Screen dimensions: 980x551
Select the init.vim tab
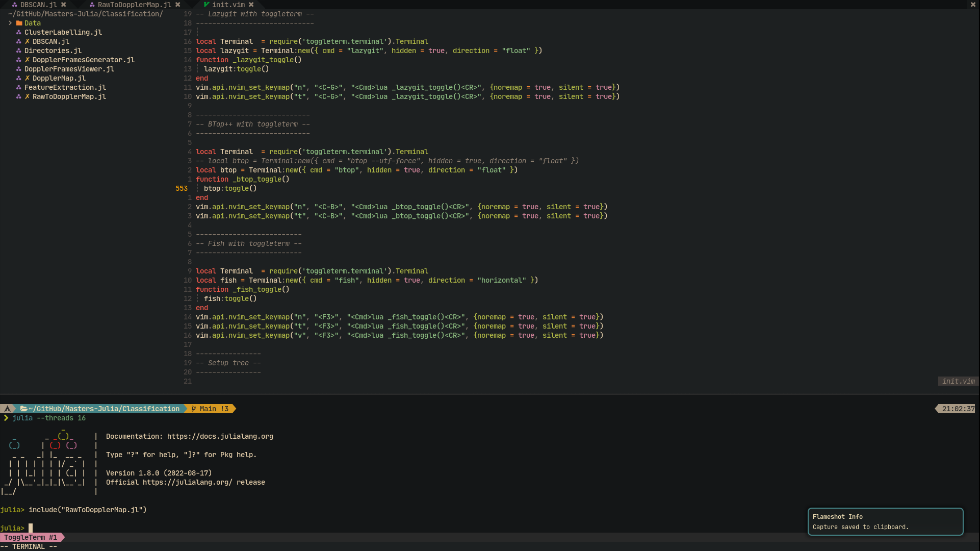228,5
